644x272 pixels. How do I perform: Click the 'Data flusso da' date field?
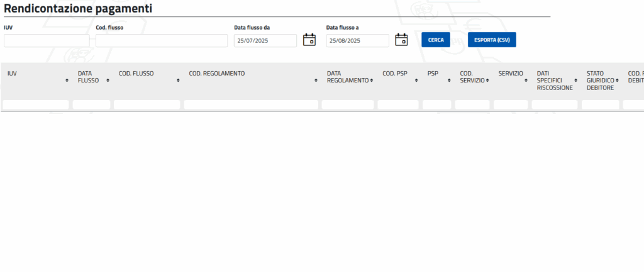point(265,40)
